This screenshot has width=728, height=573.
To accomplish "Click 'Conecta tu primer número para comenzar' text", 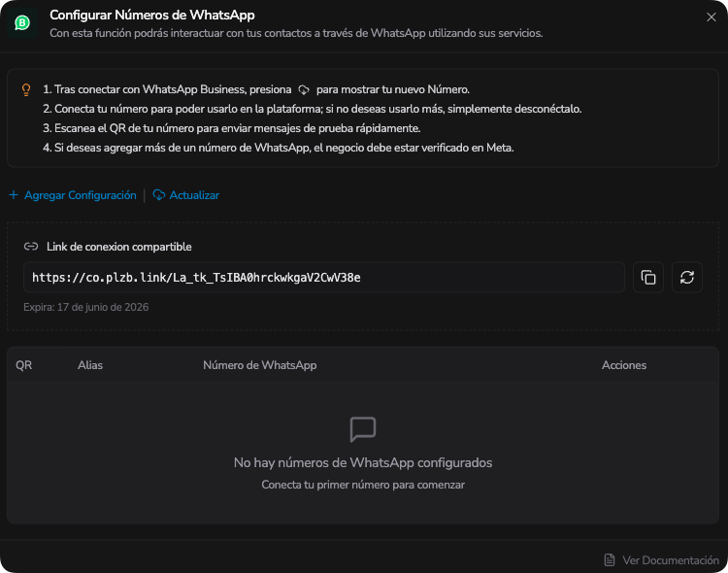I will point(363,485).
